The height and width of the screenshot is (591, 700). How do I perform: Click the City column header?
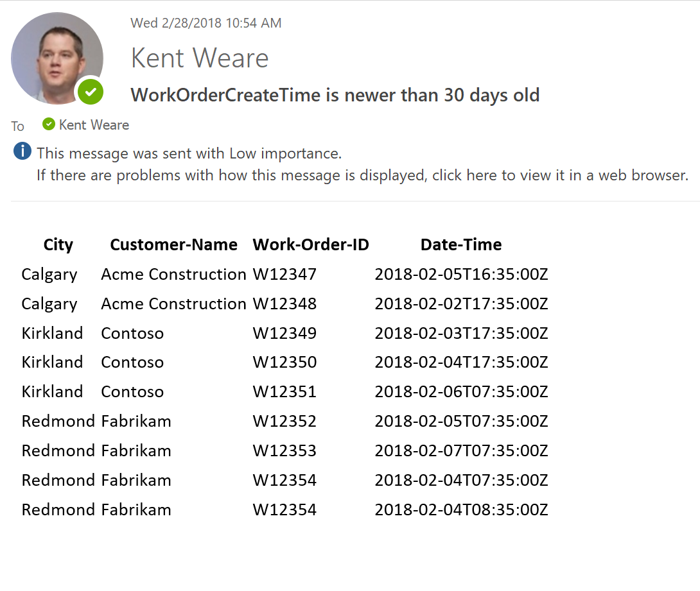[58, 244]
